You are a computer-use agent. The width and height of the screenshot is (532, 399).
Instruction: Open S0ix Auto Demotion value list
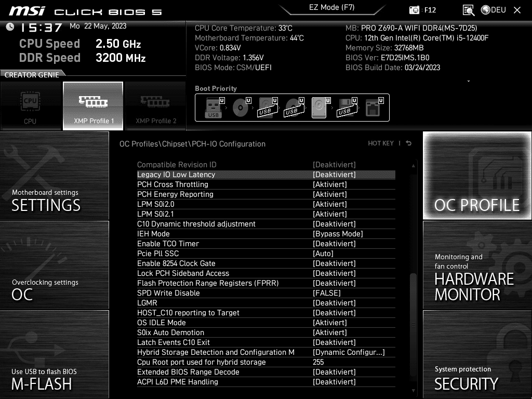[330, 332]
